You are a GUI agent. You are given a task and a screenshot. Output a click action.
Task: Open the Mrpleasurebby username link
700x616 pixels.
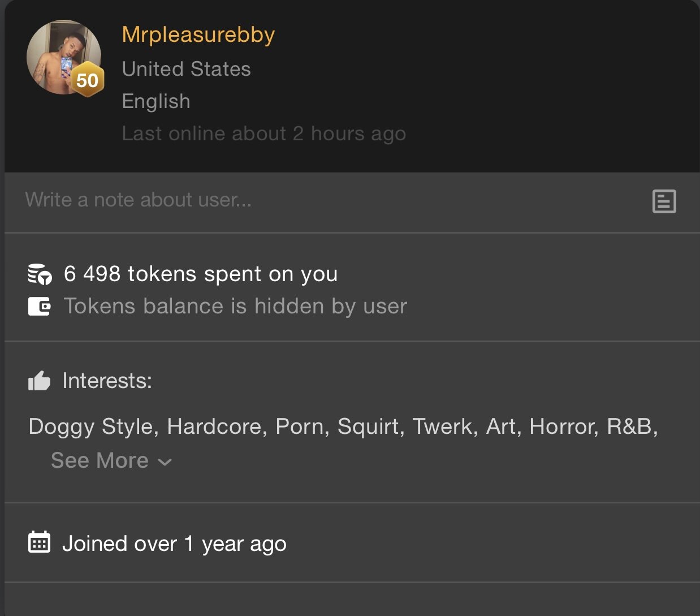198,35
